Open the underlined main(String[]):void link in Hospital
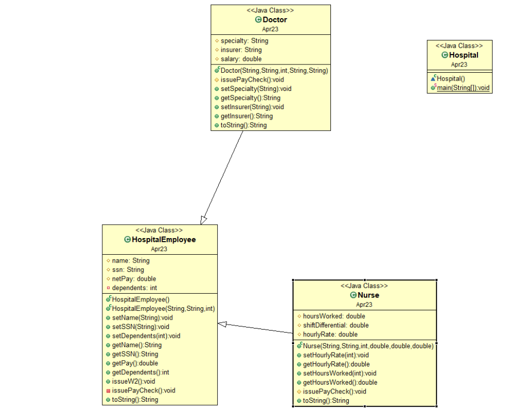The image size is (532, 420). tap(462, 87)
